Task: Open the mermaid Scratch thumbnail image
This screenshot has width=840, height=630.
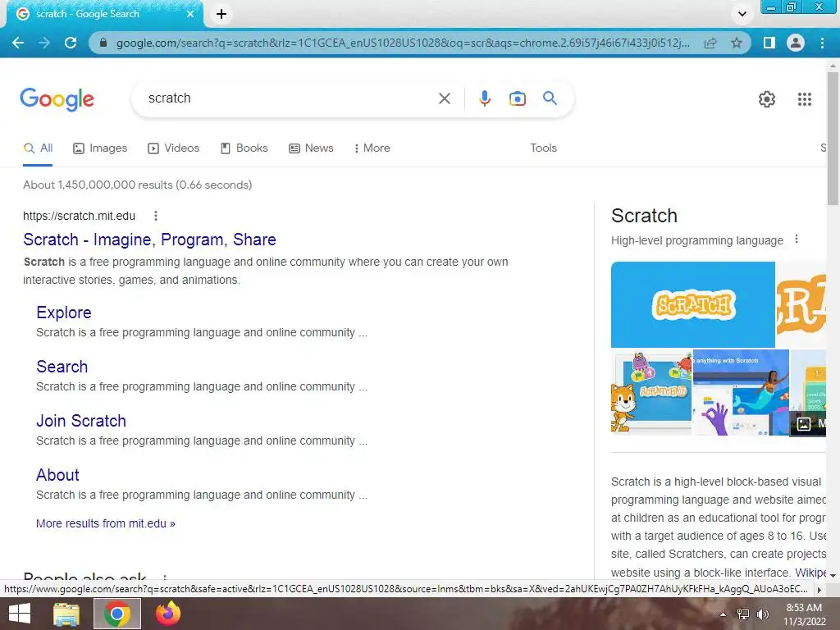Action: [741, 392]
